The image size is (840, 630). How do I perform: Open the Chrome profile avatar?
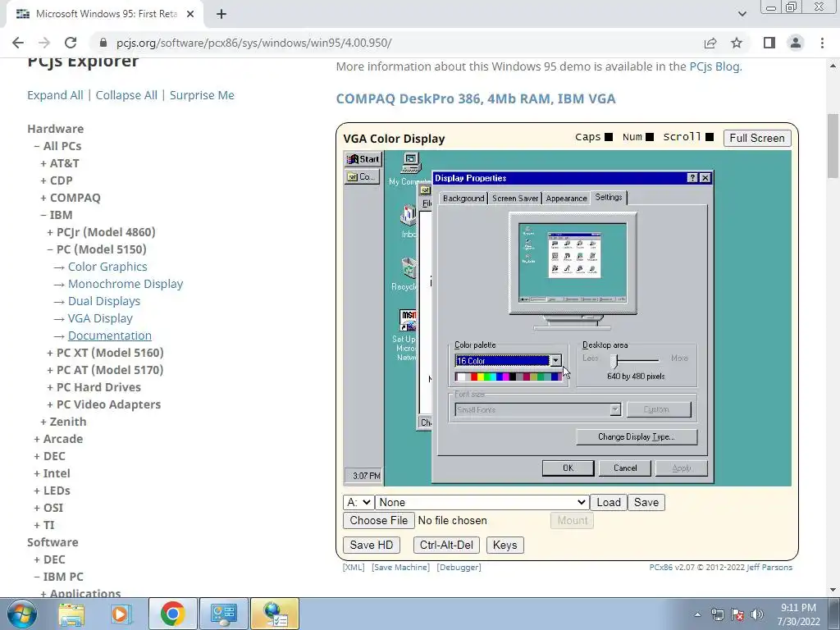(x=796, y=43)
